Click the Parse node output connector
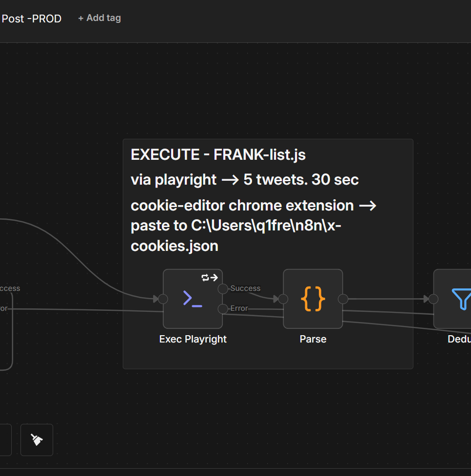The image size is (471, 476). (343, 299)
